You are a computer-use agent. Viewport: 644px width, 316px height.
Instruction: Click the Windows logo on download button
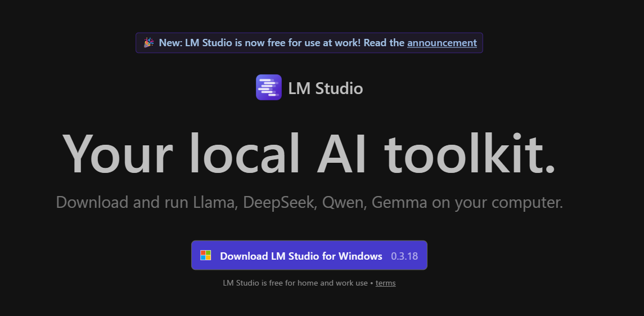pos(206,256)
